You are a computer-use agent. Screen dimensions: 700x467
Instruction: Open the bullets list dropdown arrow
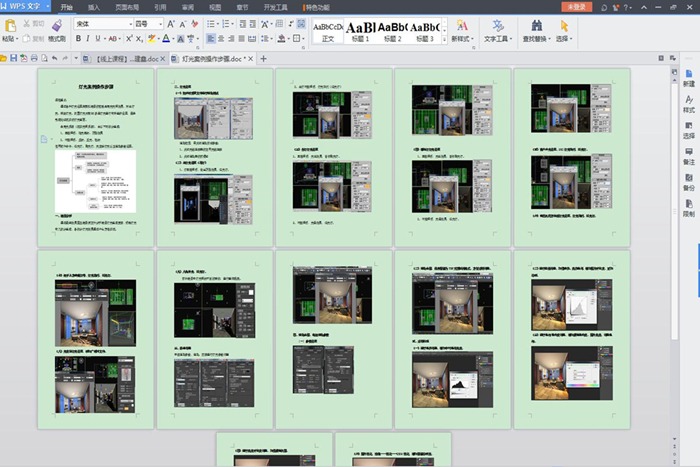[217, 24]
